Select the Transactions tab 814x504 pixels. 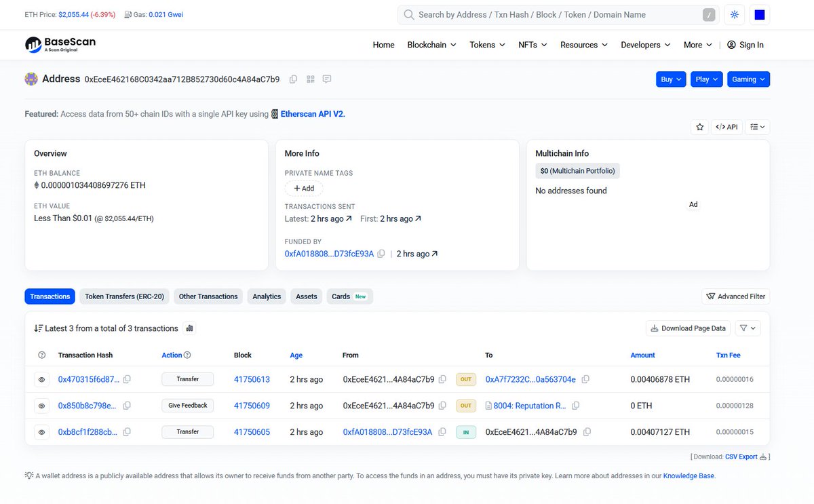point(50,296)
